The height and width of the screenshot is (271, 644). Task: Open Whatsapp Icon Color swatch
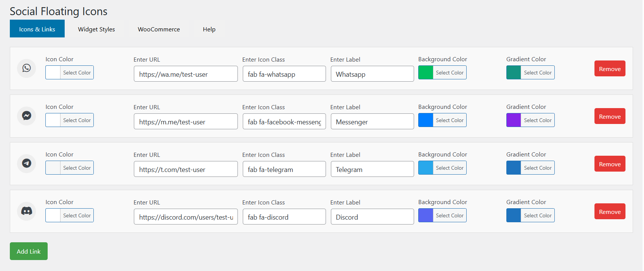tap(53, 73)
